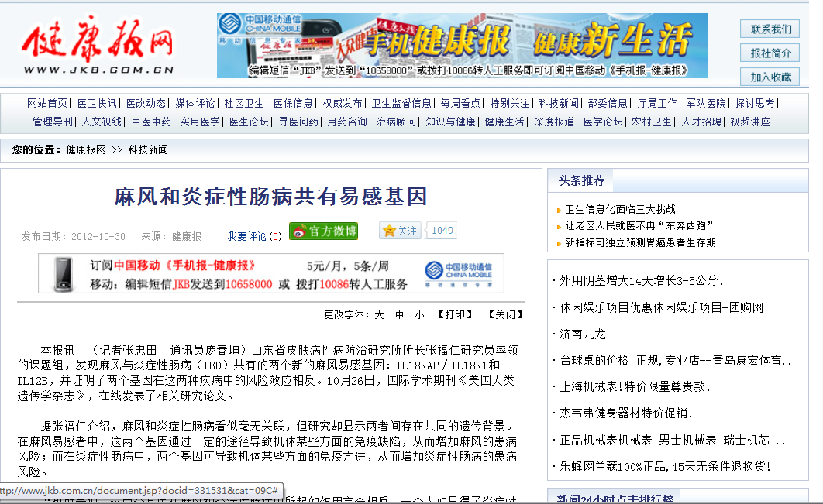Open 医生论坛 from the navigation menu
This screenshot has height=504, width=823.
[249, 122]
